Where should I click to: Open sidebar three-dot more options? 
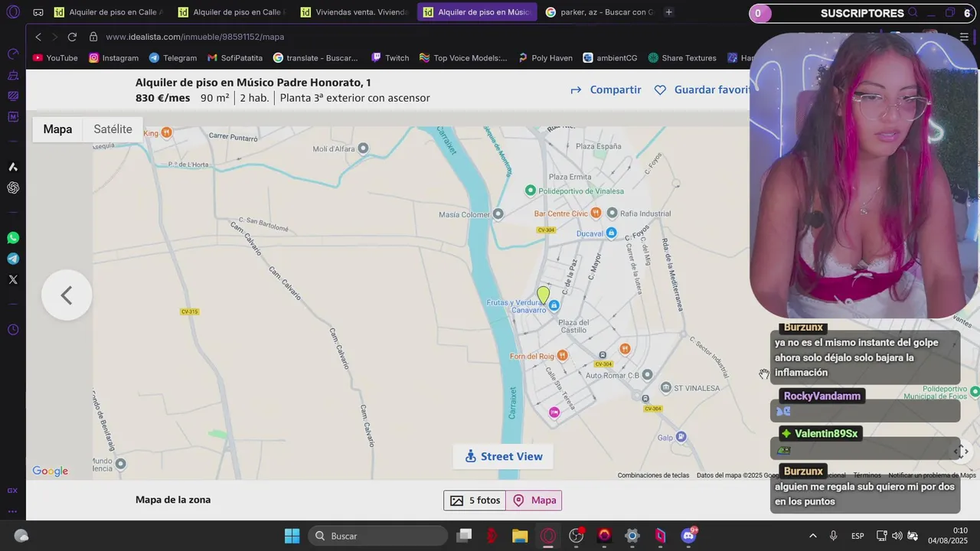click(x=12, y=511)
